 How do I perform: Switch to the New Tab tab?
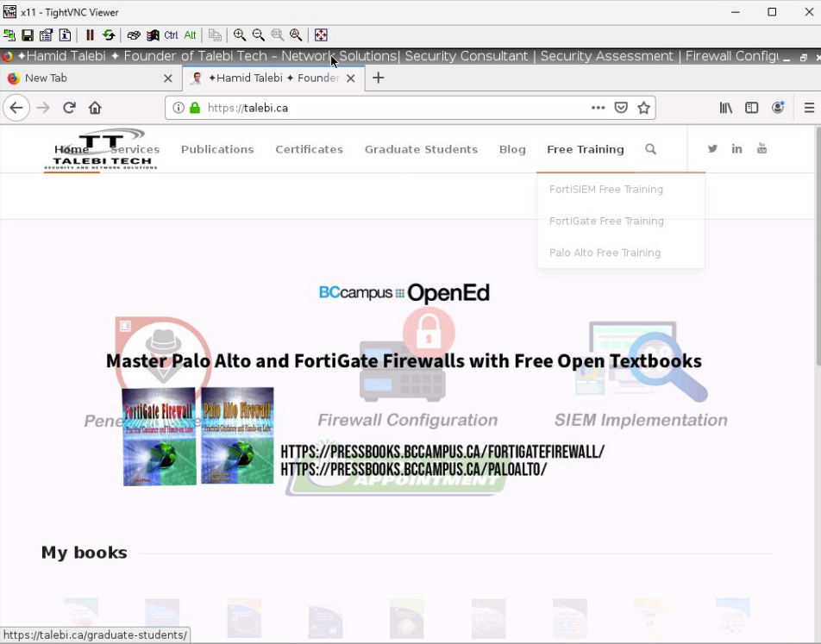pyautogui.click(x=86, y=78)
